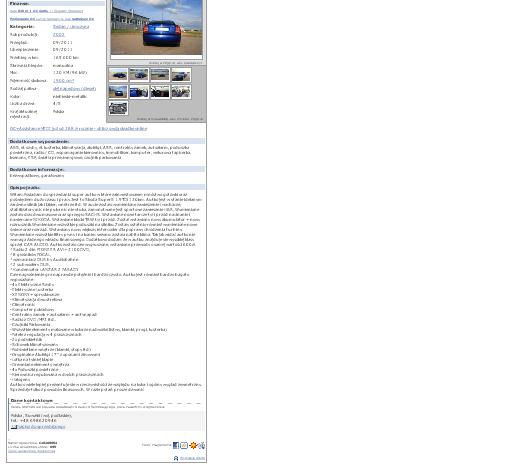Click the send email link under the phone number
Viewport: 512px width, 466px height.
41,427
